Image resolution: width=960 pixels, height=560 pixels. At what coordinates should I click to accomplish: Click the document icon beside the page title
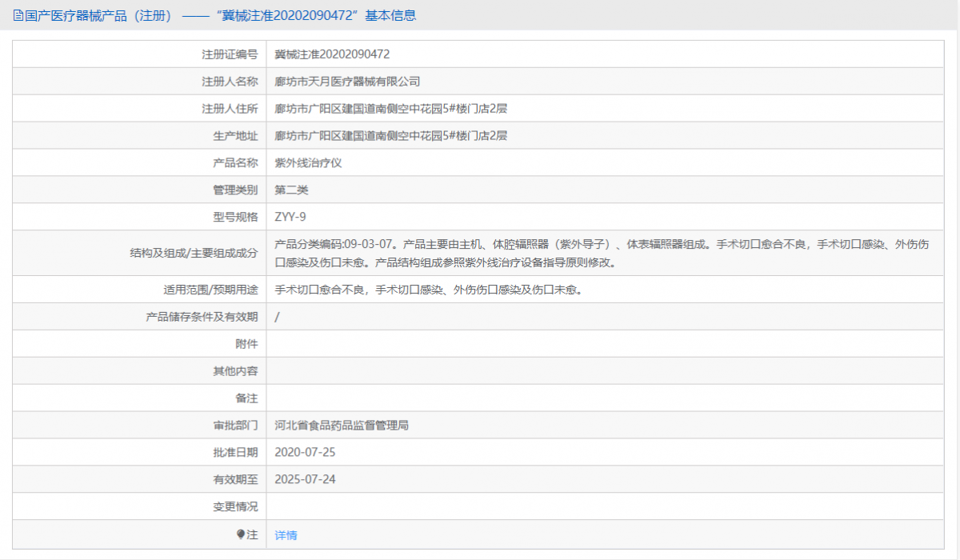pos(16,15)
